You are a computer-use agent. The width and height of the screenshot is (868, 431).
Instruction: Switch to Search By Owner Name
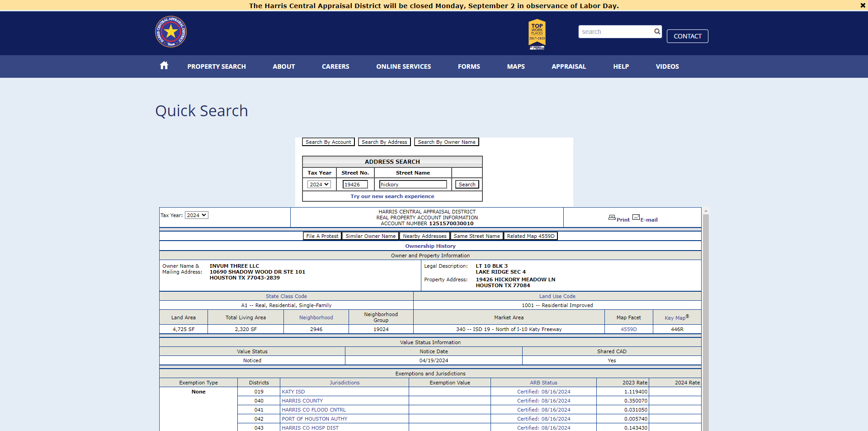pyautogui.click(x=447, y=142)
